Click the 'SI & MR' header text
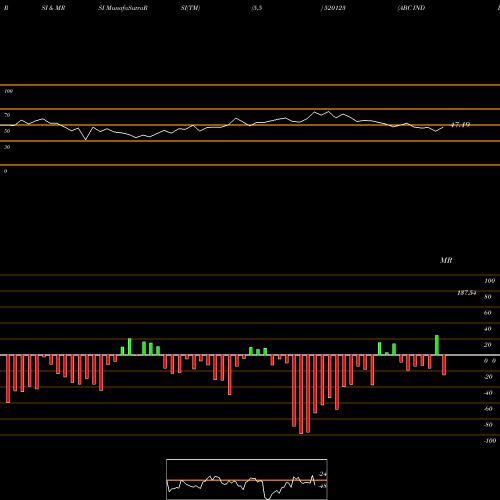The image size is (500, 500). click(x=53, y=8)
